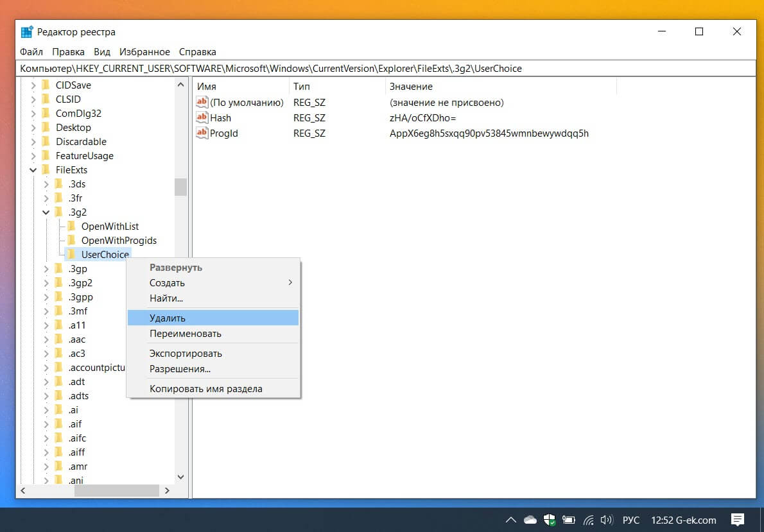This screenshot has height=532, width=764.
Task: Click the CIDSave folder icon
Action: [x=46, y=85]
